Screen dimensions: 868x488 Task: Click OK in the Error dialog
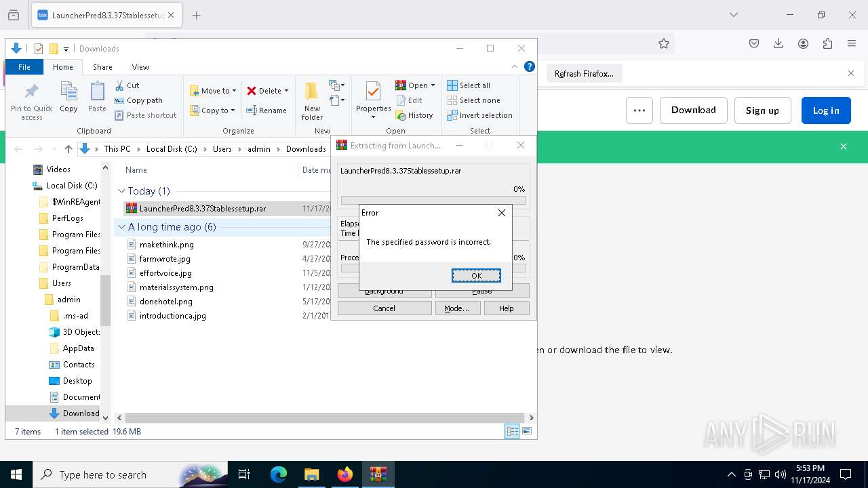(476, 275)
